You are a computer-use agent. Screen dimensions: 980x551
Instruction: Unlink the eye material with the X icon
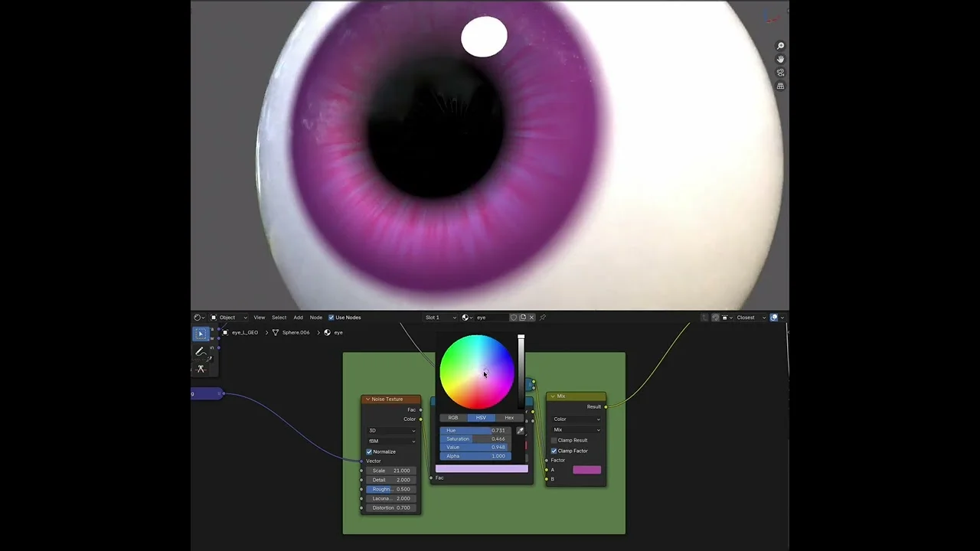(531, 318)
